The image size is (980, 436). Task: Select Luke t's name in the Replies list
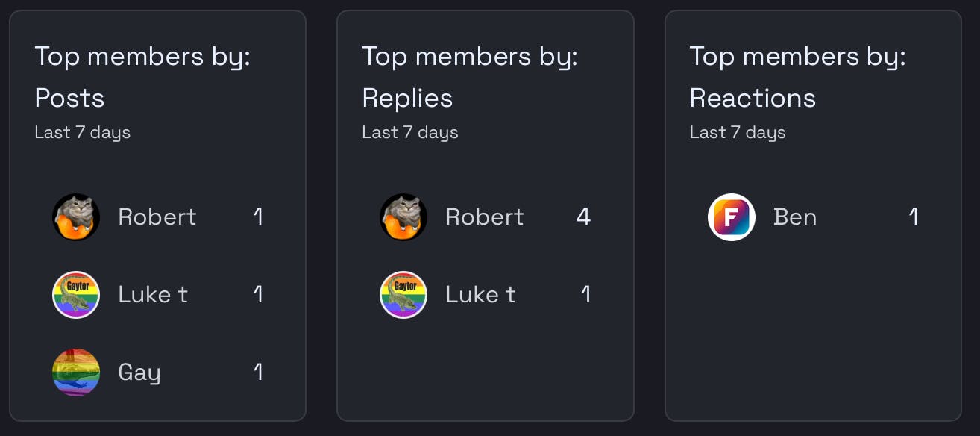coord(480,295)
